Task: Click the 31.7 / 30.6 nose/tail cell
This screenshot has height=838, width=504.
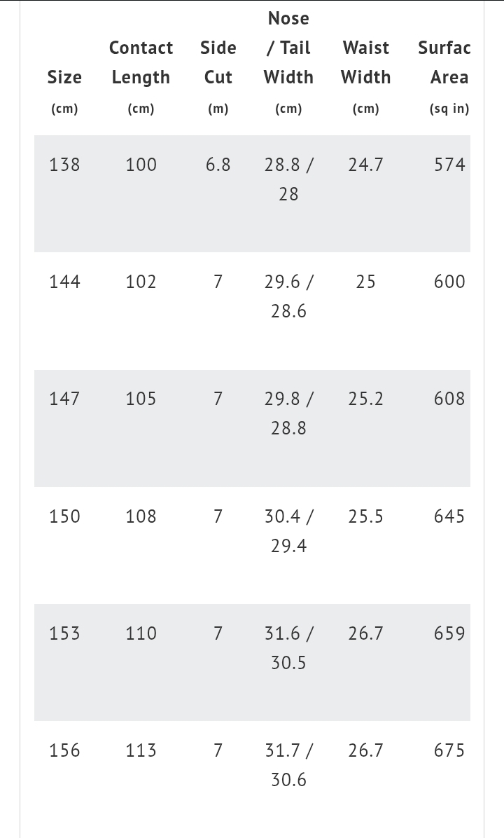Action: tap(288, 765)
